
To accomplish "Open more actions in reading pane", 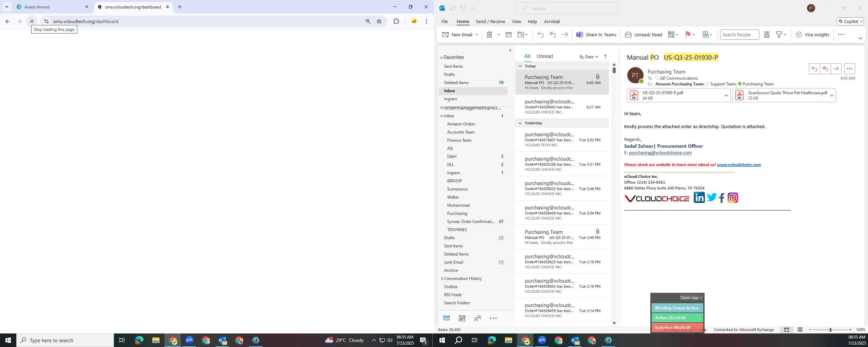I will 849,69.
